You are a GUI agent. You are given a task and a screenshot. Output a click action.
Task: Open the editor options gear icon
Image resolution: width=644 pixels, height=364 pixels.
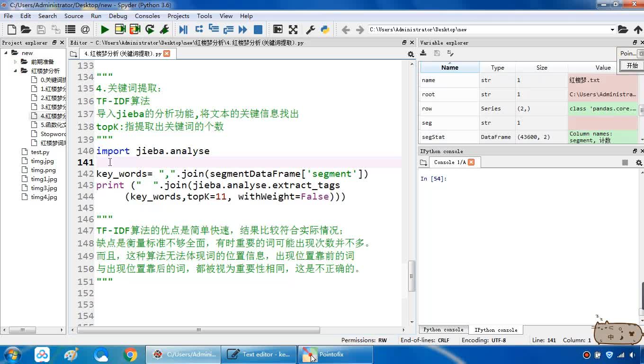[411, 54]
